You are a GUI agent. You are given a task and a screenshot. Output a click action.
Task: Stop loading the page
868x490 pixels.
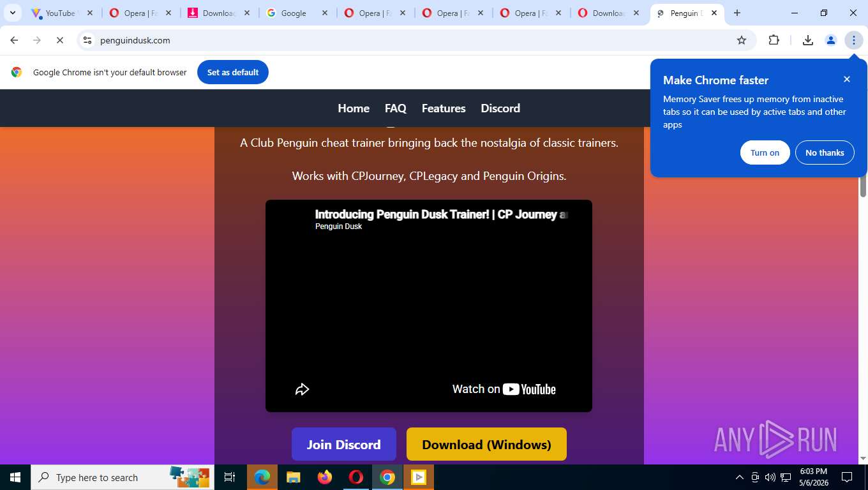59,40
